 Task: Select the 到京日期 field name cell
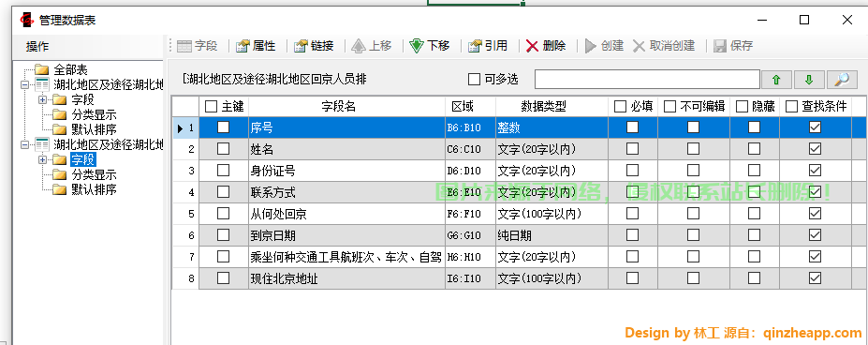click(346, 235)
